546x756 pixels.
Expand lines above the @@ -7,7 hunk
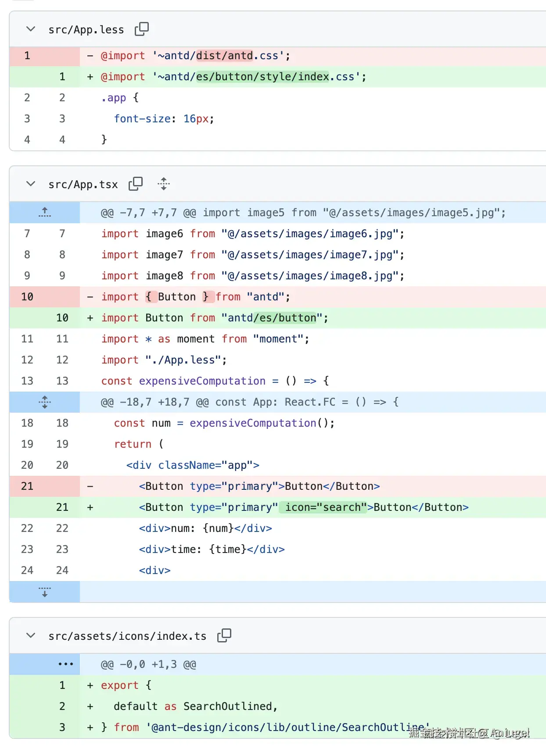44,213
